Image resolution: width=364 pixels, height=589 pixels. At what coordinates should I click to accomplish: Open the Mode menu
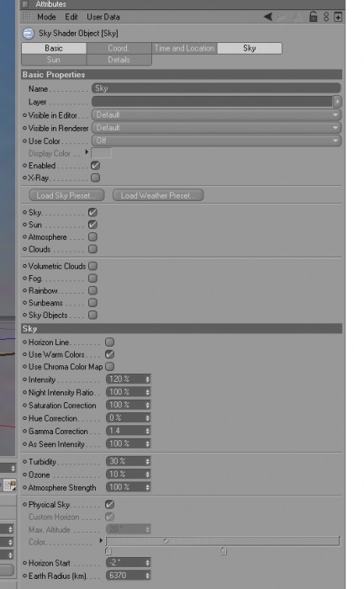coord(46,17)
